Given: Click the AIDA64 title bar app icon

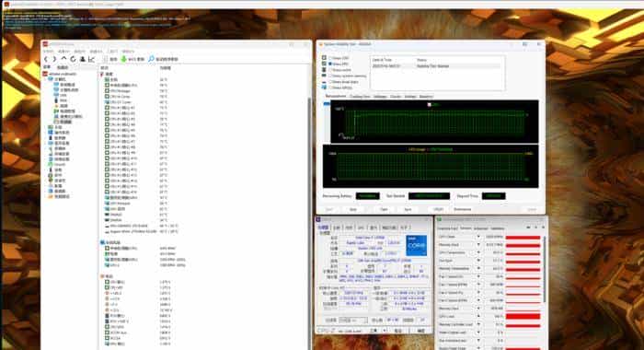Looking at the screenshot, I should pyautogui.click(x=46, y=44).
